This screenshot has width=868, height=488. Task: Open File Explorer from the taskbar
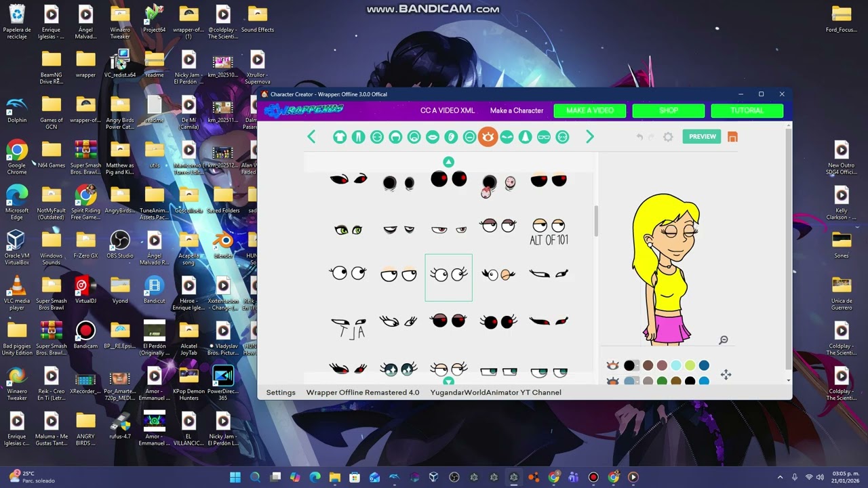[335, 477]
